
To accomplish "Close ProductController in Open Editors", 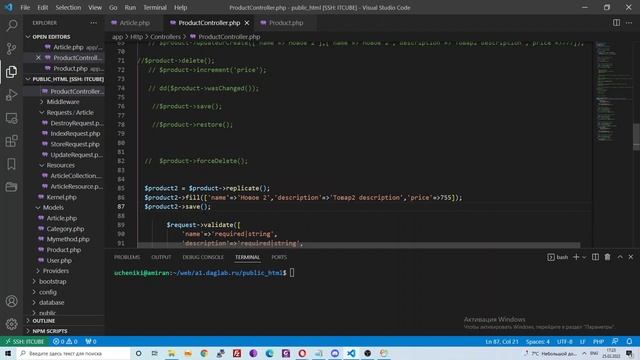I will click(38, 58).
